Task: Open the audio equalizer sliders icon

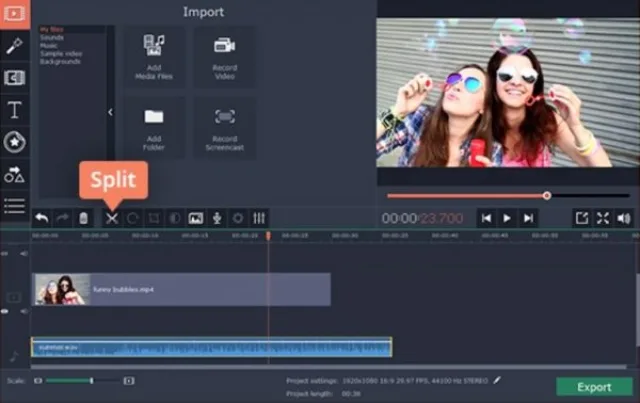Action: click(259, 218)
